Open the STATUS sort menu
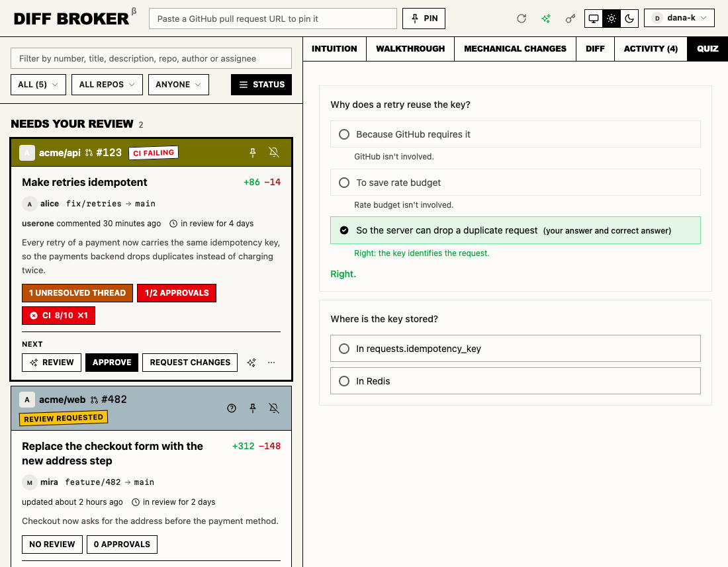The width and height of the screenshot is (728, 567). pos(261,85)
